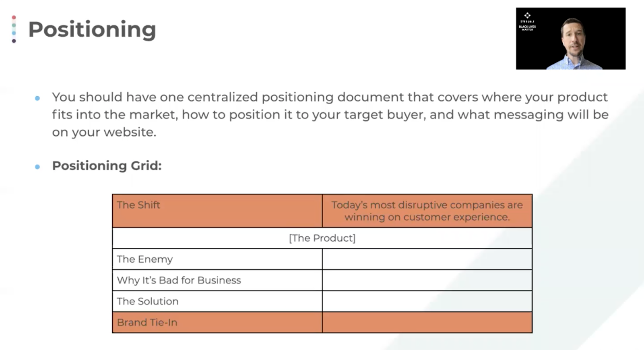
Task: Click the Brand Tie-In orange cell
Action: (x=217, y=322)
